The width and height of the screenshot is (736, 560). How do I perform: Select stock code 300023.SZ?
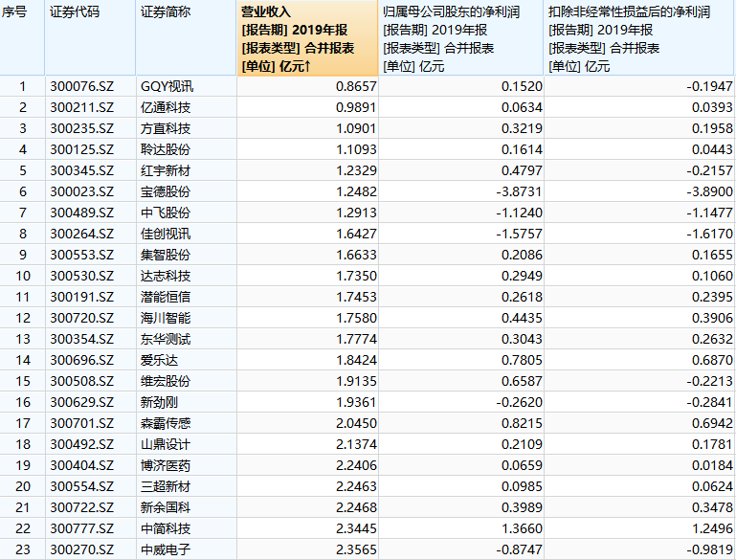[82, 192]
